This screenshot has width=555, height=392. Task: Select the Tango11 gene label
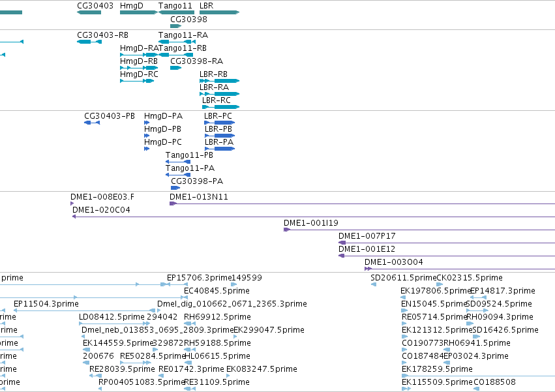175,6
